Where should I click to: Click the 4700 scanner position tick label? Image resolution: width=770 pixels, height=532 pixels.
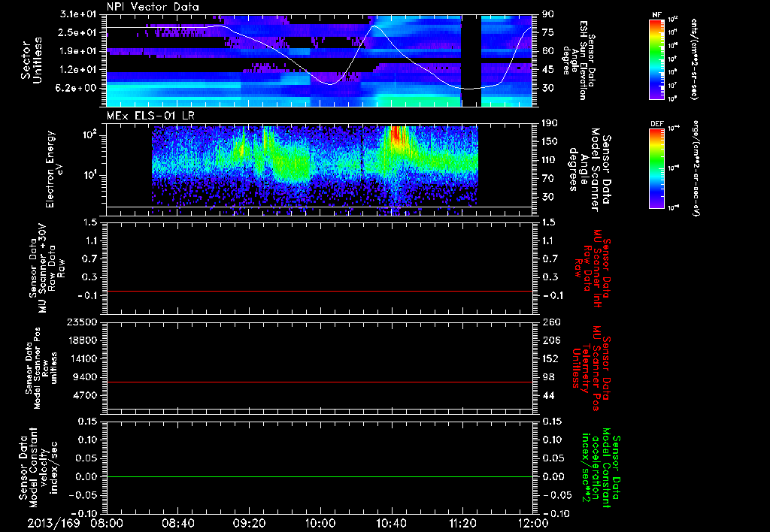tap(86, 395)
